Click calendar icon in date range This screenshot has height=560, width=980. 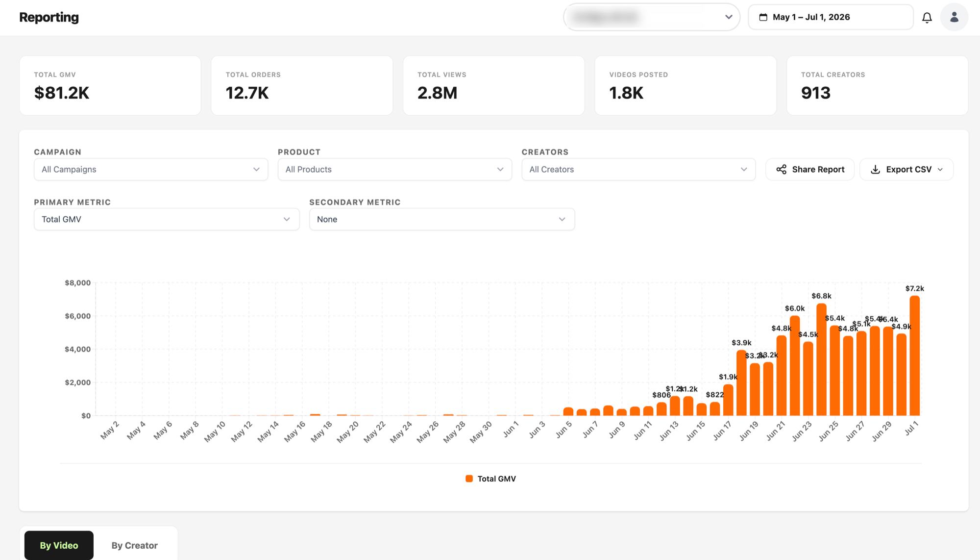[763, 17]
